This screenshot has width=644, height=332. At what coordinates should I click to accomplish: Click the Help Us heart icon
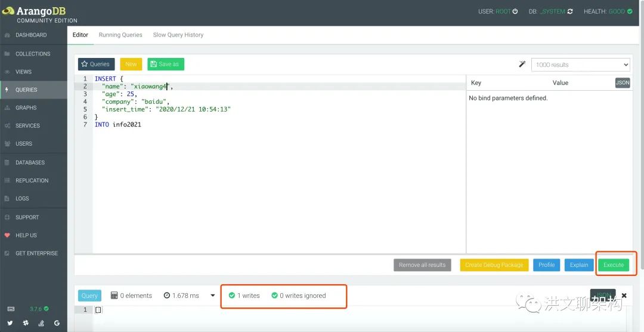7,235
